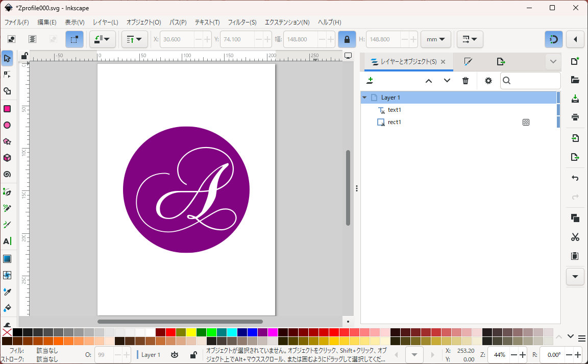Collapse the Layer 1 tree arrow
This screenshot has height=364, width=588.
(x=364, y=98)
